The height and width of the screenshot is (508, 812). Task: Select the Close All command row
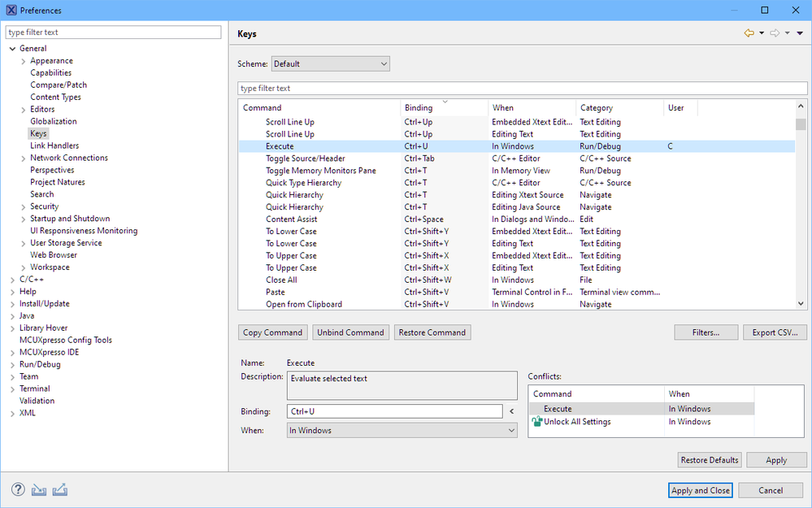pos(517,280)
